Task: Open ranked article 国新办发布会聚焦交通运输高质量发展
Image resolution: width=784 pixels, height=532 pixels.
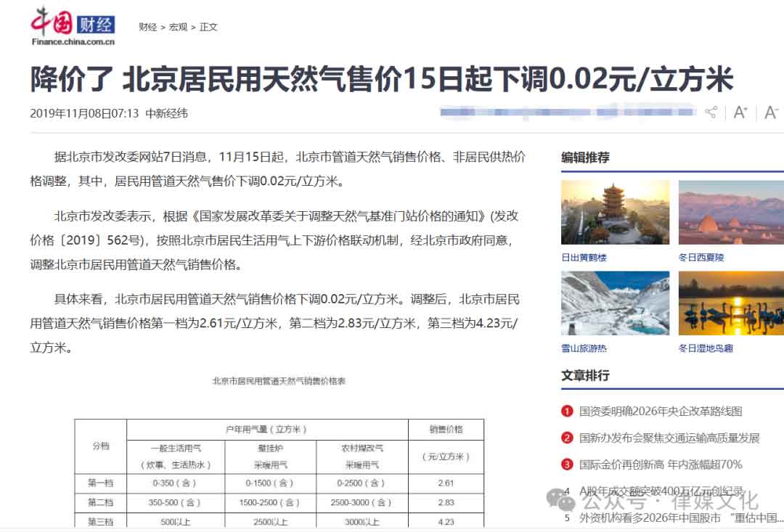Action: 669,438
